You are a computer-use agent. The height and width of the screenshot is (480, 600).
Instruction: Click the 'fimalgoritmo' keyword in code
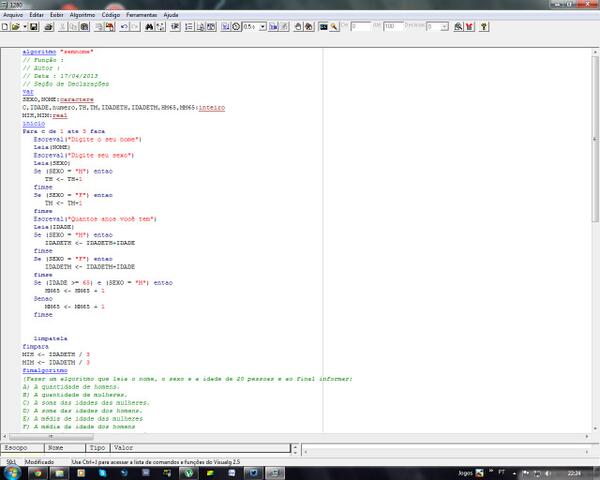click(45, 371)
